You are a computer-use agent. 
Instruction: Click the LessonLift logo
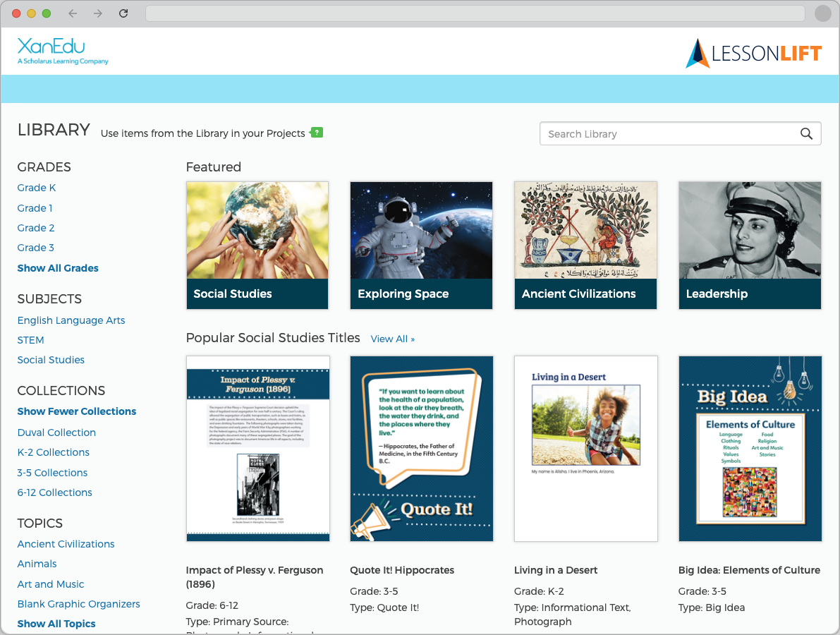point(753,54)
